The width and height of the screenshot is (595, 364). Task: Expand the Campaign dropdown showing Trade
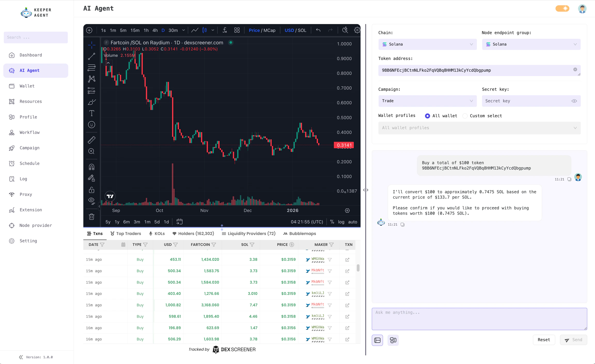pos(427,101)
